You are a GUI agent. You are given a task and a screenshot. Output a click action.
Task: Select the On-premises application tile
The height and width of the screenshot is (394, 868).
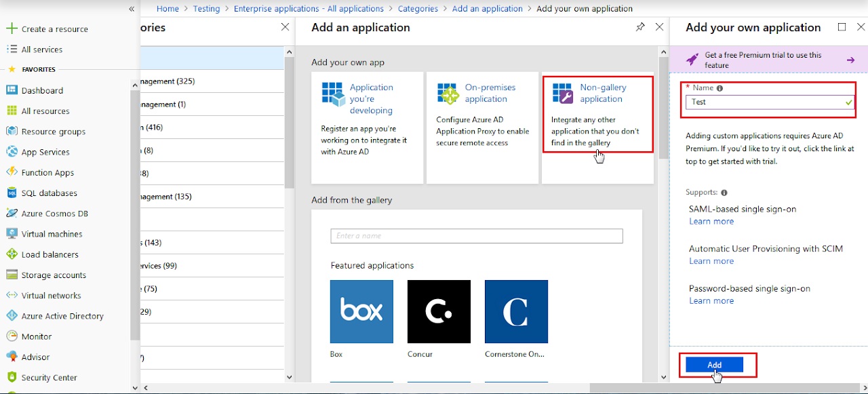[483, 128]
